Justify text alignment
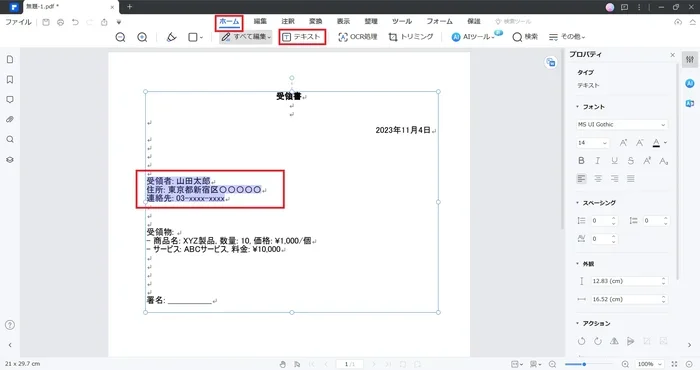The image size is (700, 370). (x=631, y=179)
